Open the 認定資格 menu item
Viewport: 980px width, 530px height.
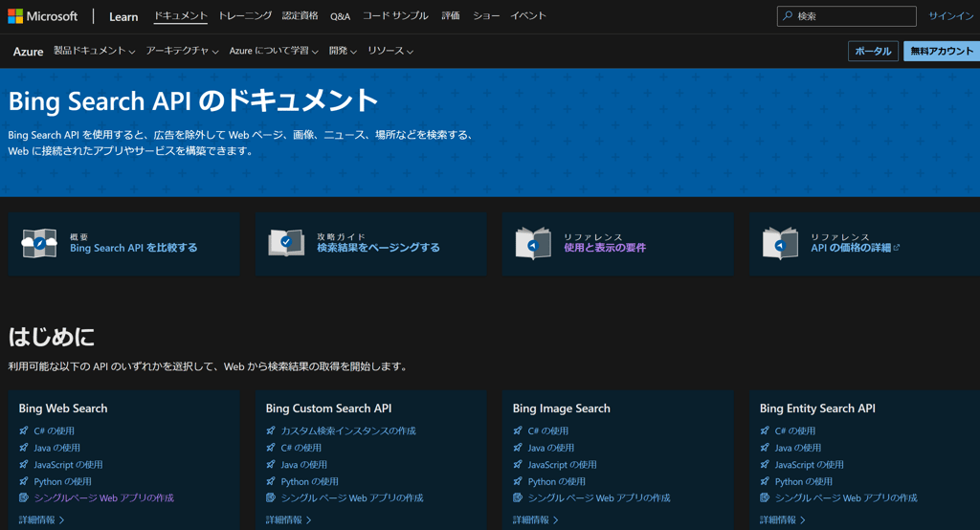[300, 15]
